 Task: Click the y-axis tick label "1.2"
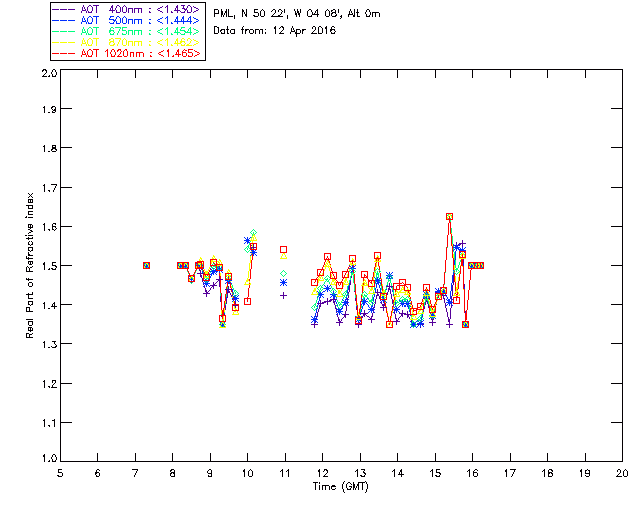(x=49, y=383)
